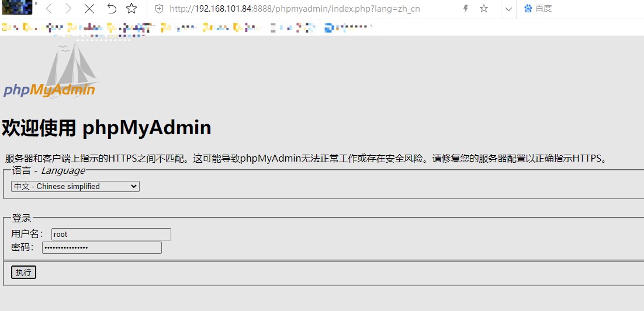This screenshot has width=644, height=311.
Task: Click the undo/restore page icon
Action: 111,9
